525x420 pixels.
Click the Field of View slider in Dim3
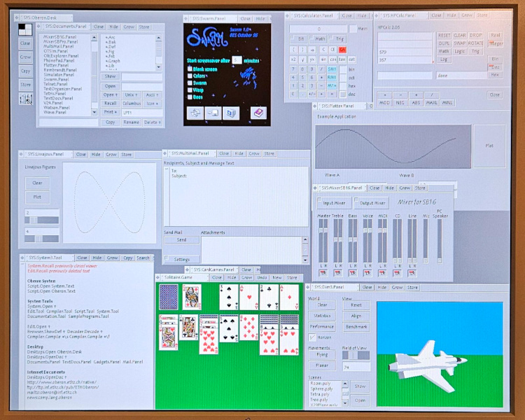[x=356, y=356]
